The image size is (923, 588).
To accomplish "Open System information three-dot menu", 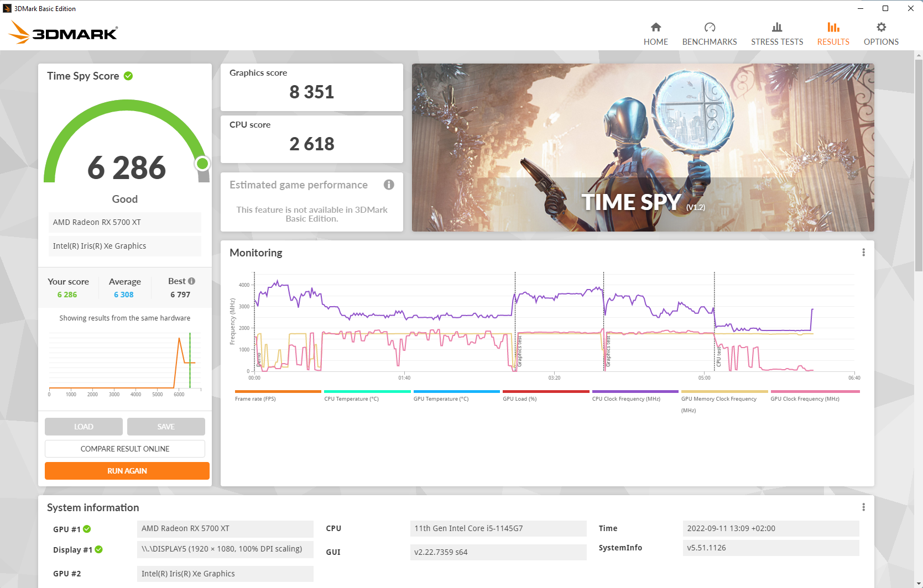I will click(x=863, y=507).
